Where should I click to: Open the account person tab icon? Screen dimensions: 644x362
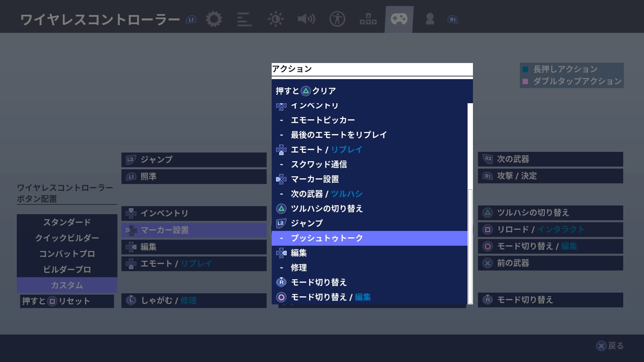click(430, 19)
